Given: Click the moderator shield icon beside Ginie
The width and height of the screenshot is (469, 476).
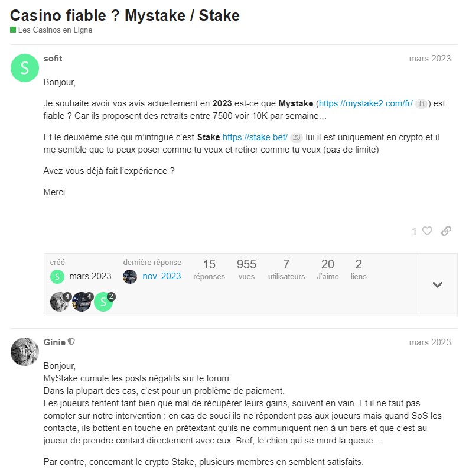Looking at the screenshot, I should point(71,342).
